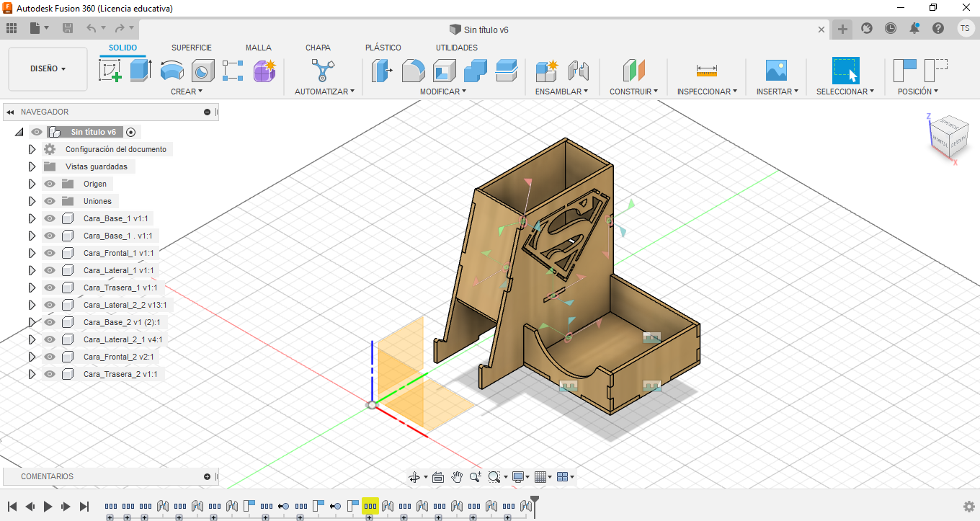The image size is (980, 521).
Task: Jump to the end of the timeline
Action: 84,507
